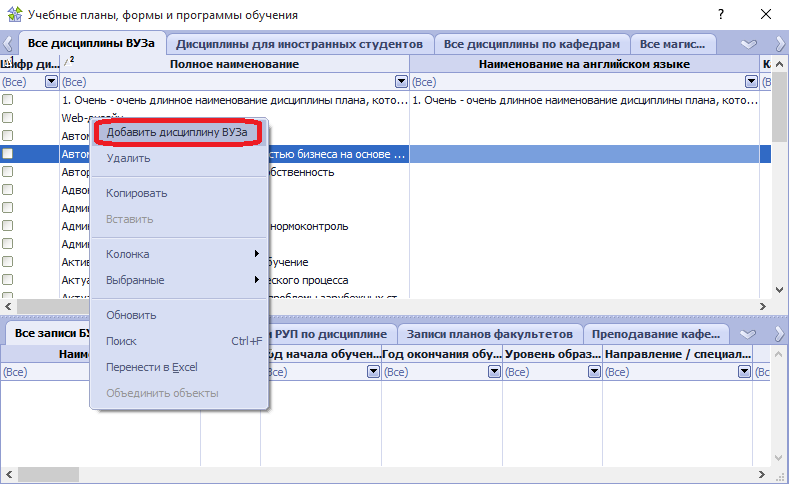This screenshot has width=789, height=484.
Task: Switch to 'Преподавание кафе...' tab
Action: pos(656,335)
